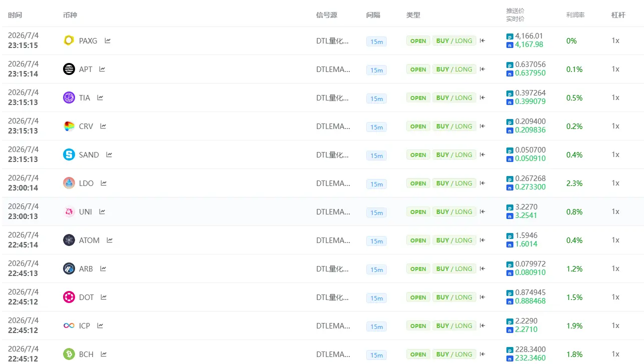The height and width of the screenshot is (364, 644).
Task: Click the BUY / LONG tag for BCH
Action: tap(454, 354)
